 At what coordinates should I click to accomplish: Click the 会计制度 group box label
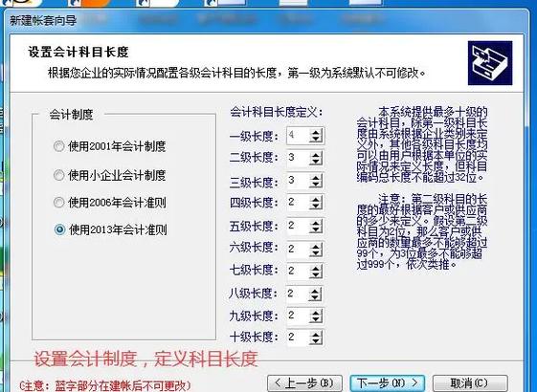click(71, 115)
